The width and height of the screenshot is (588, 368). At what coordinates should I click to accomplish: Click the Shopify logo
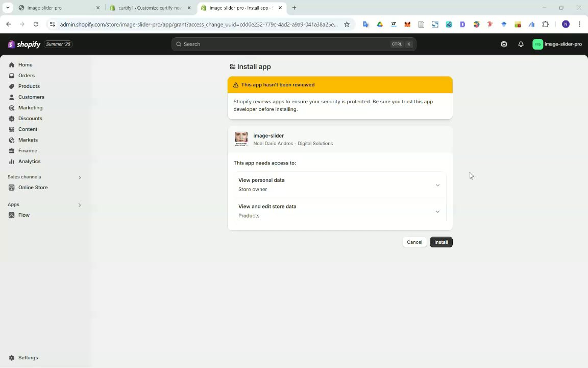24,44
